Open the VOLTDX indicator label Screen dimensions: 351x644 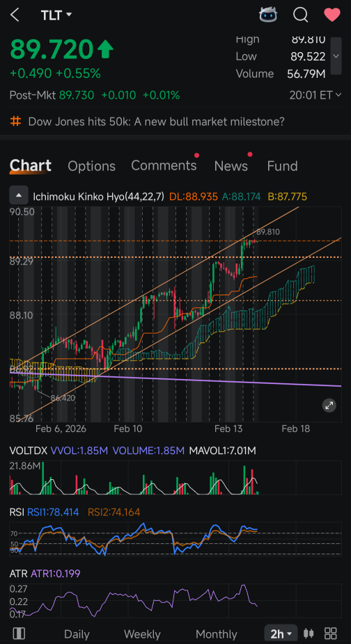28,451
